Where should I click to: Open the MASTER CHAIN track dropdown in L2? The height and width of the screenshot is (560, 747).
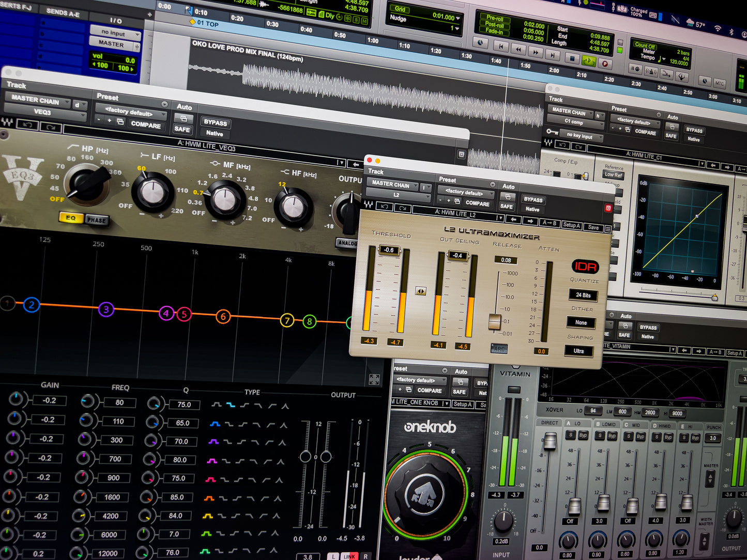coord(394,184)
